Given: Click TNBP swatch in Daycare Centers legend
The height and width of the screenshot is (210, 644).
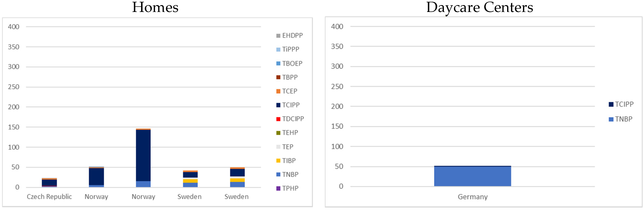Looking at the screenshot, I should click(611, 119).
